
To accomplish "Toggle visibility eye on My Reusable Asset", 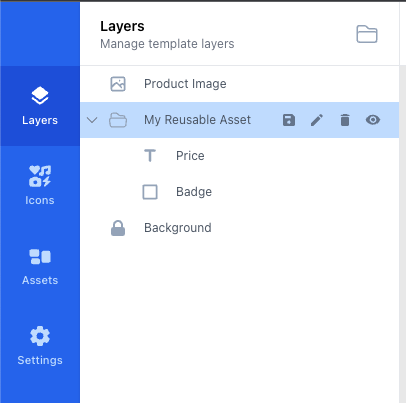I will click(x=373, y=120).
